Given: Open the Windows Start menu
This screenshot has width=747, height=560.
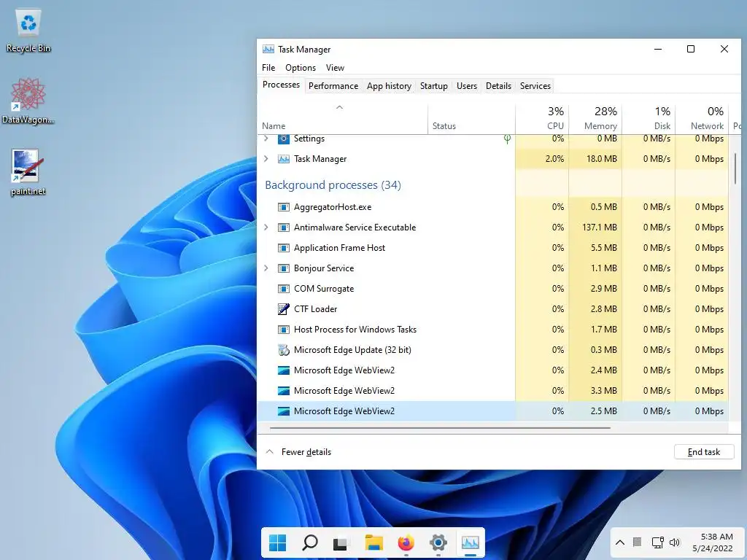Looking at the screenshot, I should [277, 542].
